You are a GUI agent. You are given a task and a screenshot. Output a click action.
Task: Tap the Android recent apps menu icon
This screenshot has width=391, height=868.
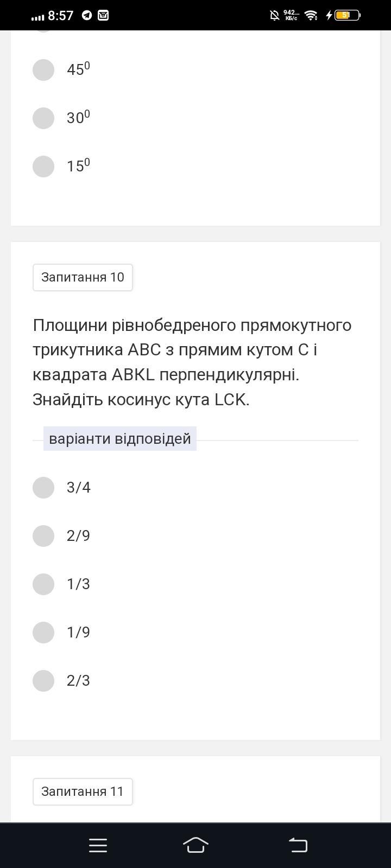click(x=98, y=845)
